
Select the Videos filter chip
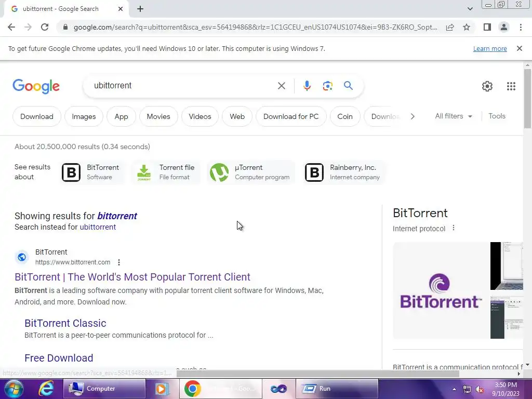click(200, 116)
